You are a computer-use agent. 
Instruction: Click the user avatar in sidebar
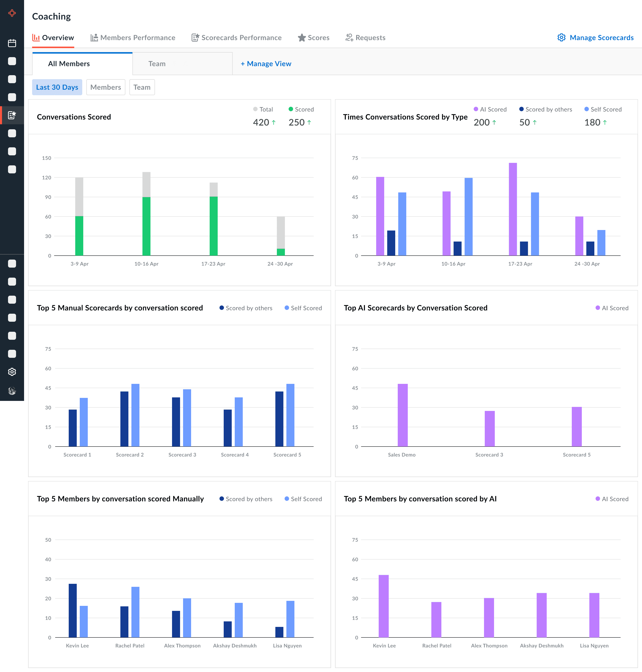point(12,391)
